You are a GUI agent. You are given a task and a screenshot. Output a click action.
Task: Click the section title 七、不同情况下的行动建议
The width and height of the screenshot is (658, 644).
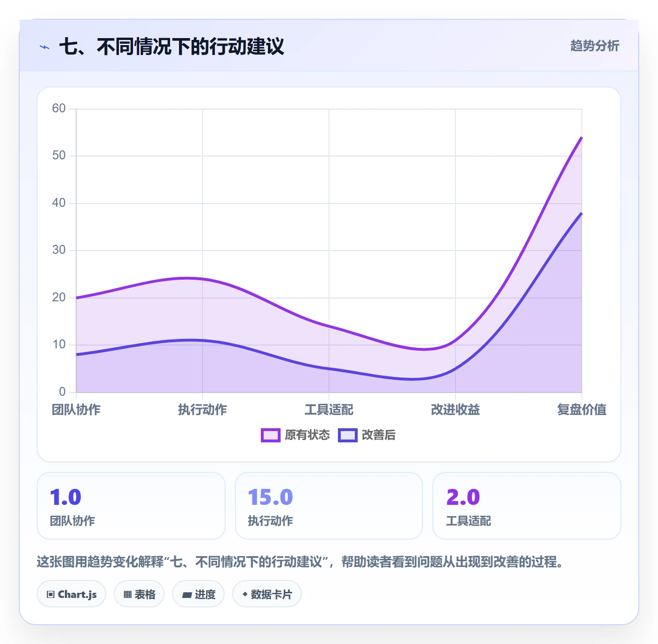pyautogui.click(x=172, y=47)
